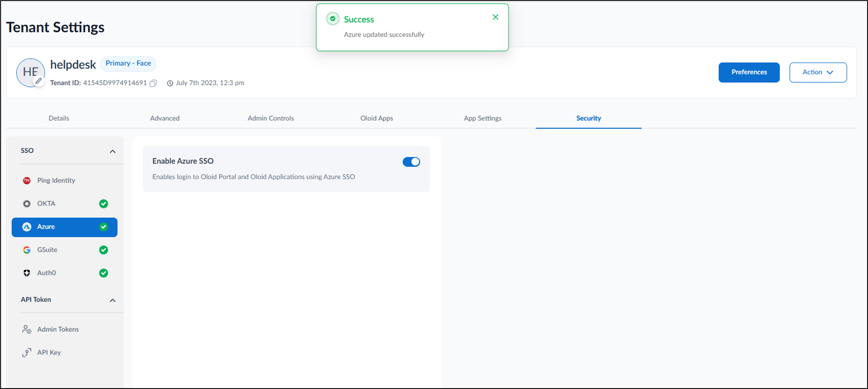Copy the Tenant ID using the copy icon
Image resolution: width=868 pixels, height=389 pixels.
coord(153,83)
